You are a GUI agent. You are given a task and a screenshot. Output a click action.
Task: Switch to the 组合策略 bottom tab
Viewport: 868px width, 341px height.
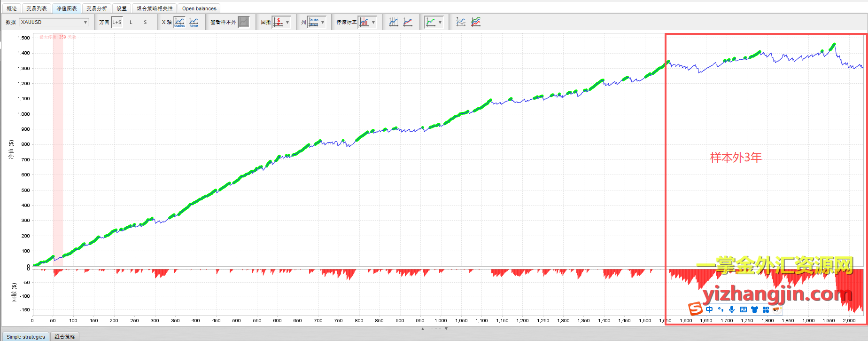click(64, 337)
